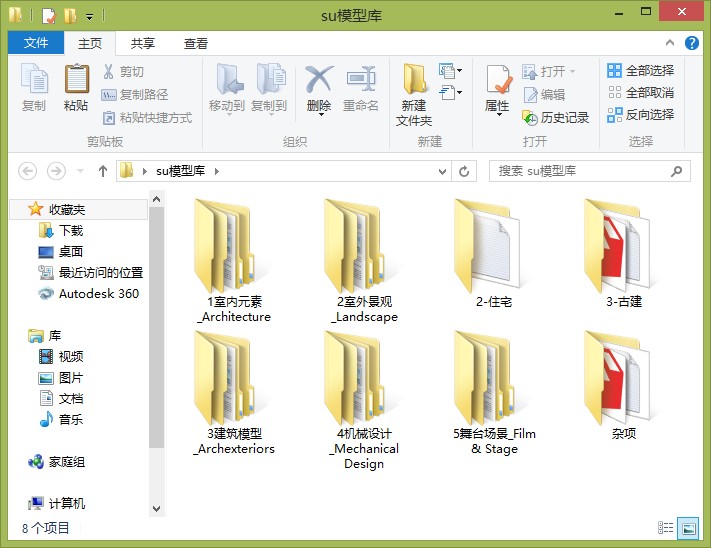Click the Copy to icon
The image size is (711, 548).
coord(271,79)
